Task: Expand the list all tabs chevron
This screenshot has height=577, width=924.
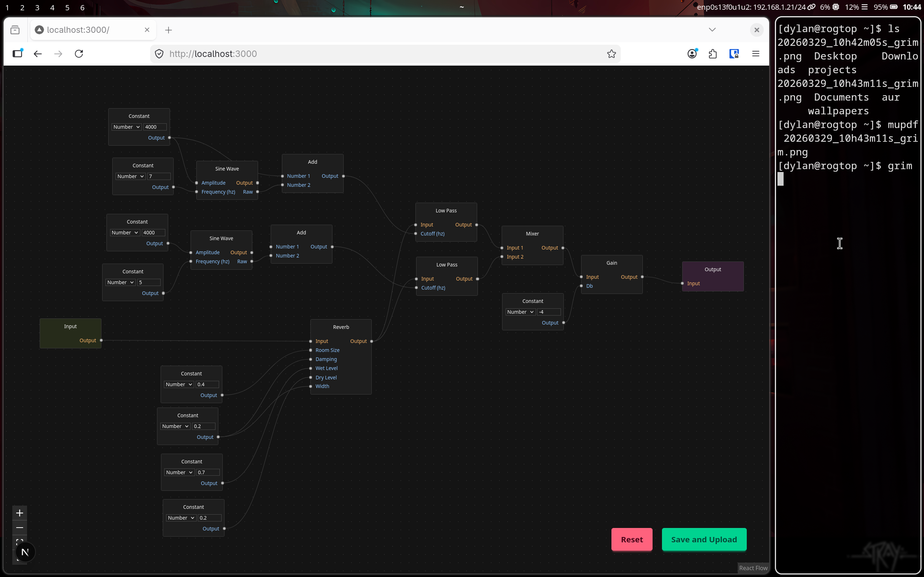Action: [x=712, y=30]
